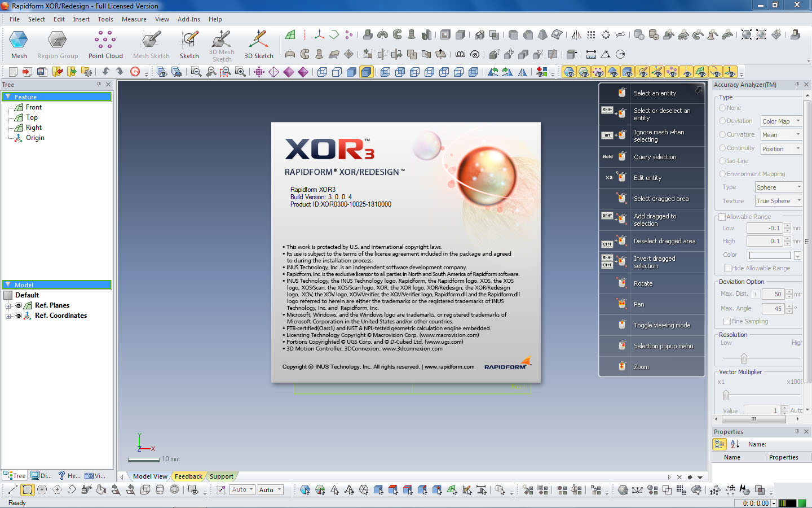Click the Rotate mouse-hint icon

(x=621, y=283)
